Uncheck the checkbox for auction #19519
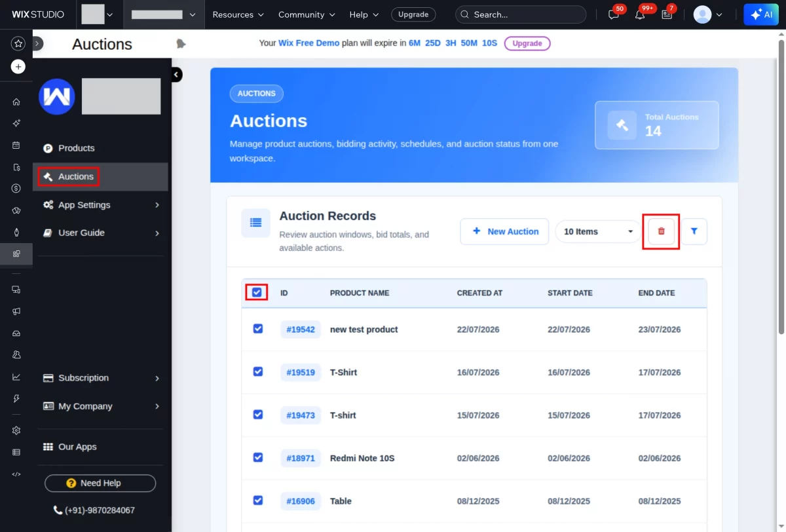 pos(258,371)
